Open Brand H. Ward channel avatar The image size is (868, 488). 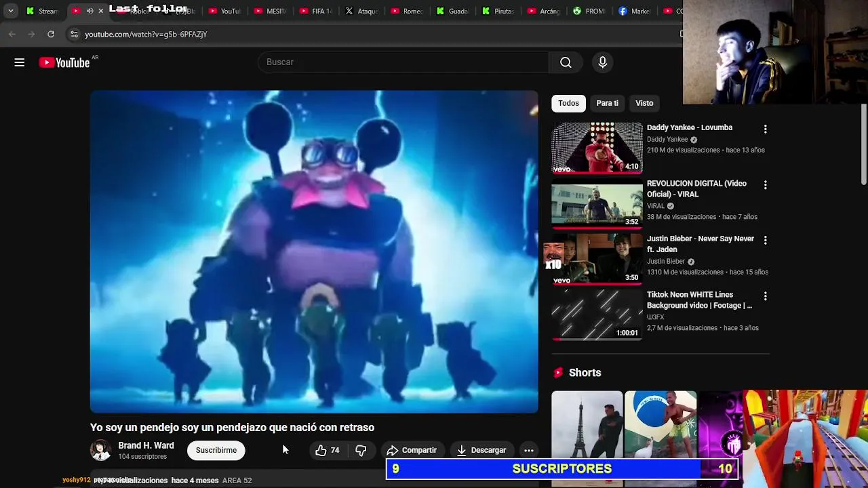point(100,450)
